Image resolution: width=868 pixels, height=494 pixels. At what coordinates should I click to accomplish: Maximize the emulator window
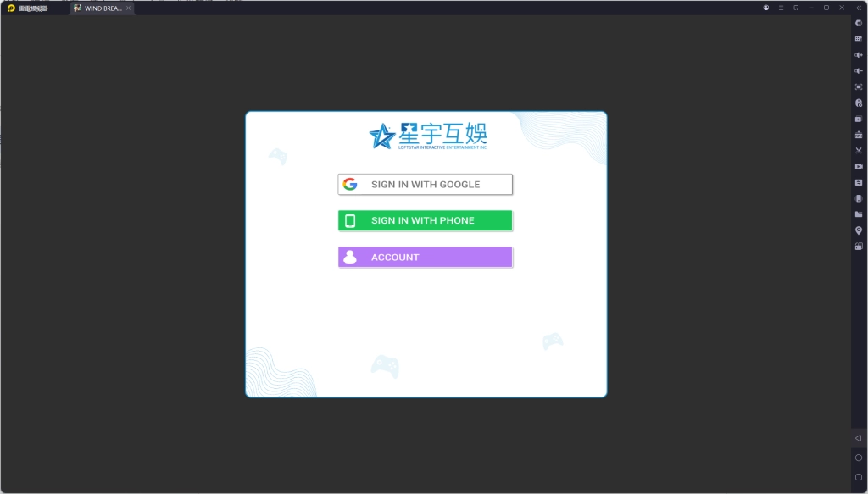(x=826, y=8)
